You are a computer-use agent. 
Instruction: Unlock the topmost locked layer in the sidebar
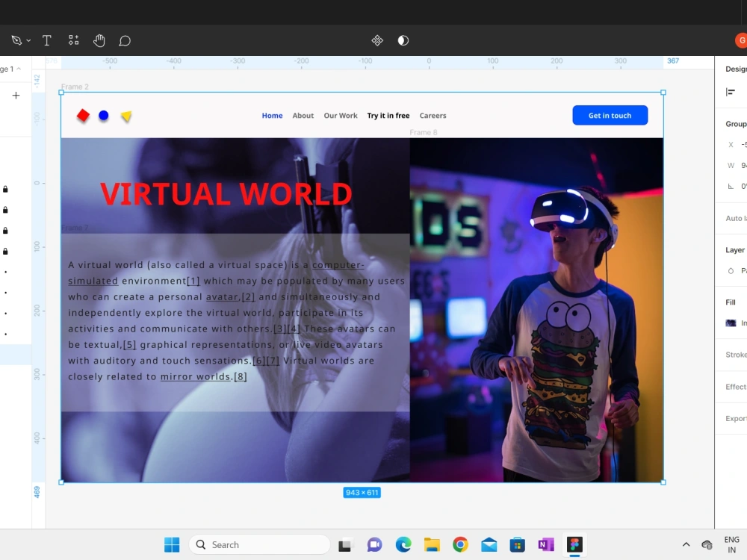tap(5, 189)
